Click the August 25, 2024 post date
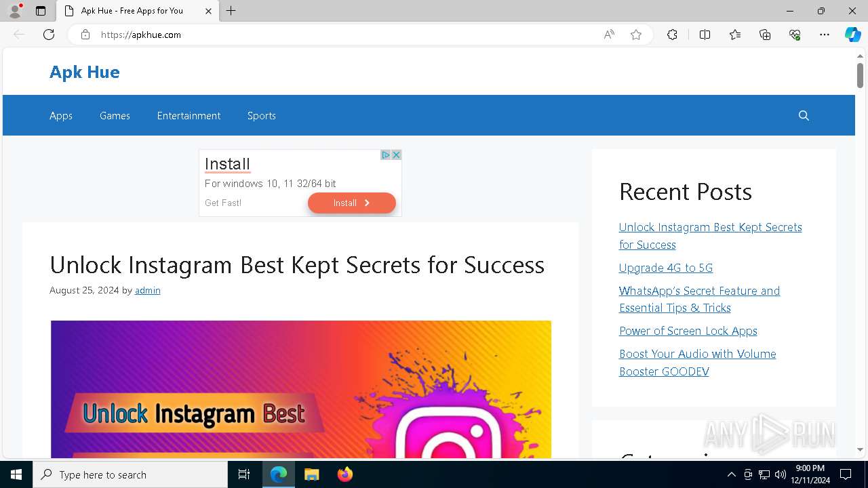This screenshot has width=868, height=488. [84, 290]
